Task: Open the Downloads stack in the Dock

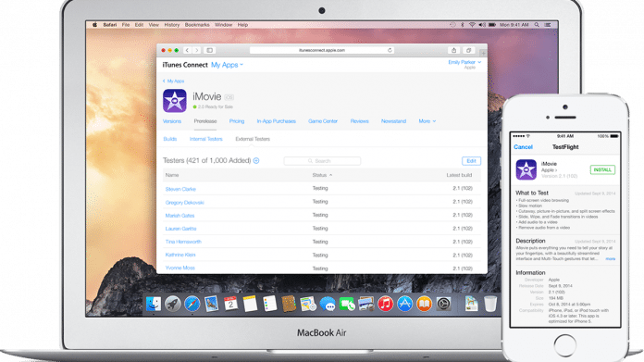Action: click(471, 304)
